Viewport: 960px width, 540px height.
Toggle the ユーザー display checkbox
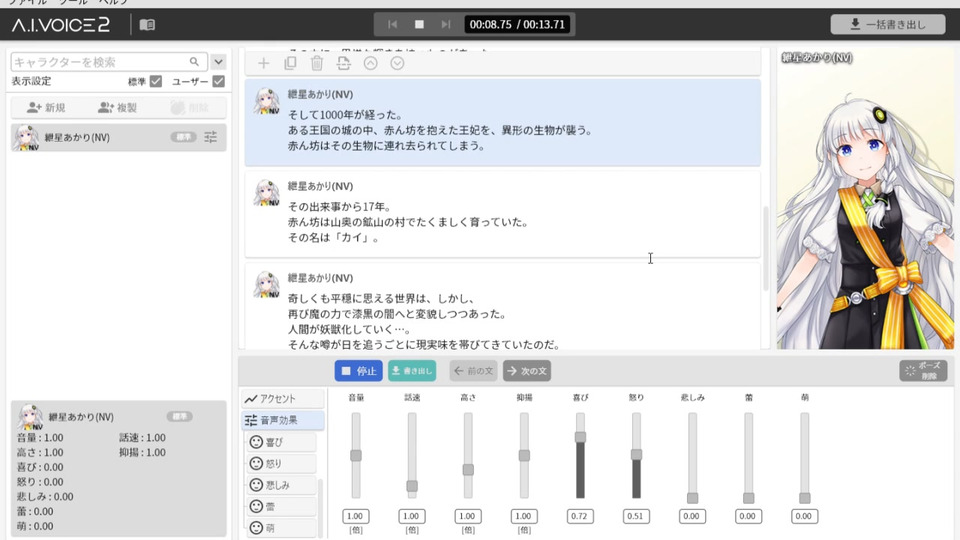(x=219, y=81)
